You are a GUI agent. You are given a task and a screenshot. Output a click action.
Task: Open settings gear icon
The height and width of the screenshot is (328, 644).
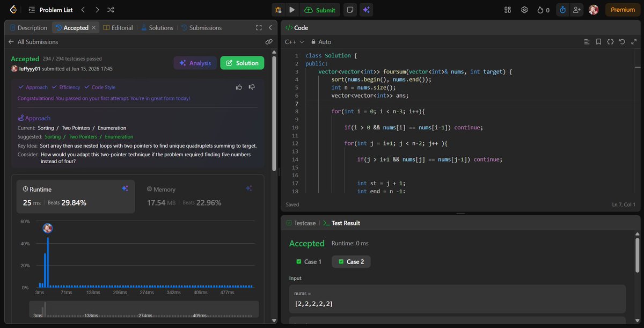[x=525, y=10]
